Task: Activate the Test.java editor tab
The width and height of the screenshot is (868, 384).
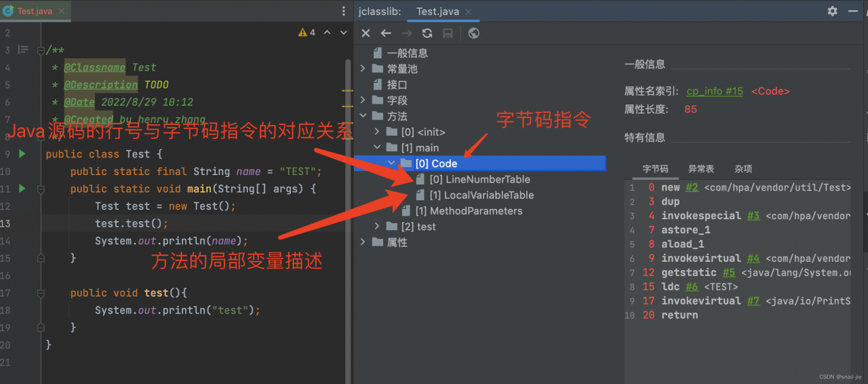Action: (34, 12)
